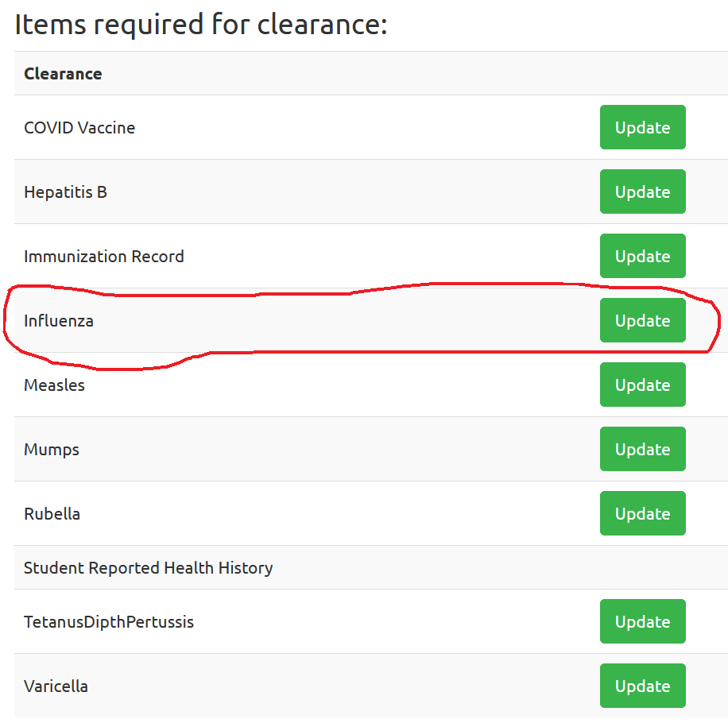
Task: Click the Measles row label
Action: coord(54,385)
